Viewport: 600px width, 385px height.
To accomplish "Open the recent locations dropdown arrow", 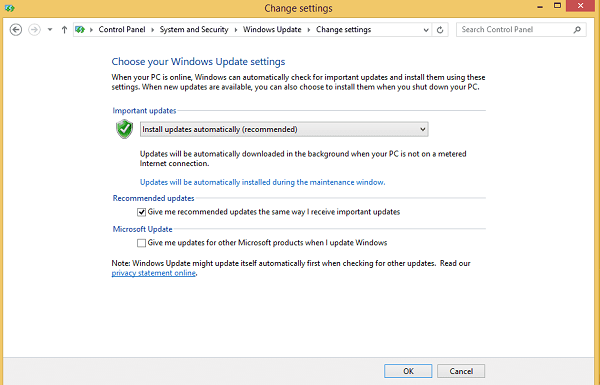I will (50, 29).
